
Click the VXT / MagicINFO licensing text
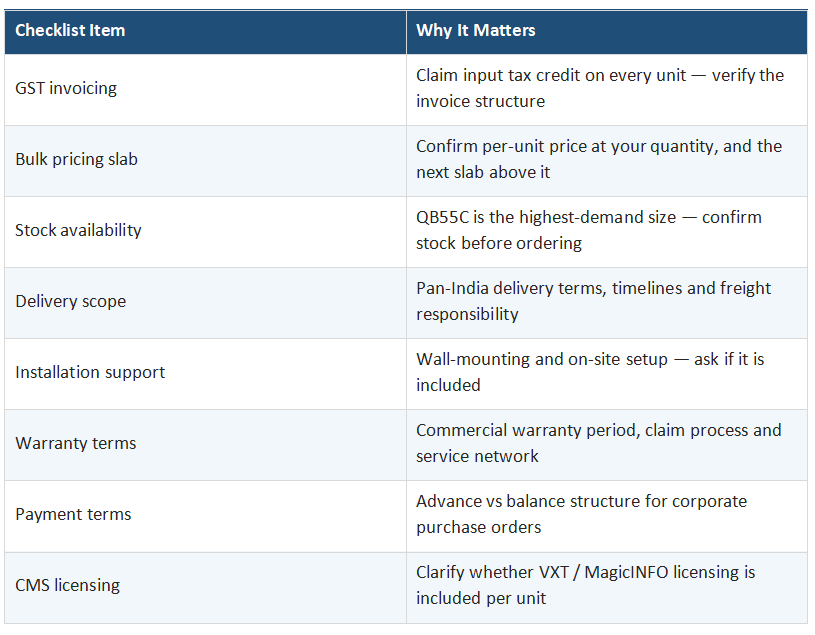[x=585, y=585]
